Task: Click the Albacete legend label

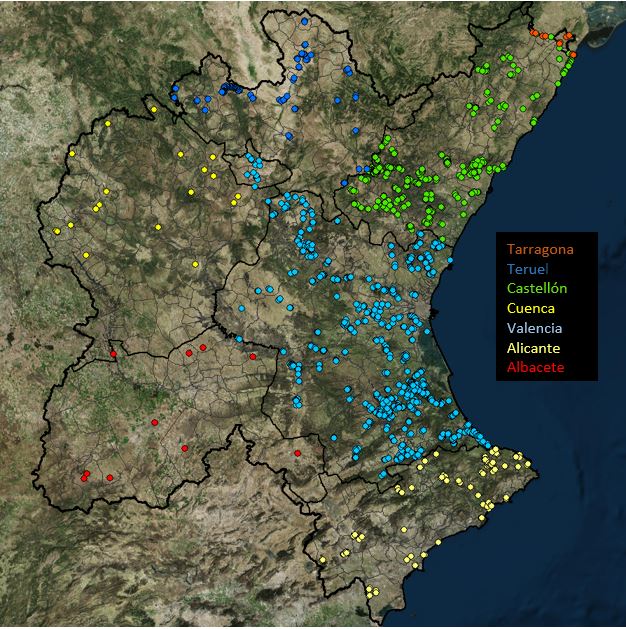Action: click(535, 367)
